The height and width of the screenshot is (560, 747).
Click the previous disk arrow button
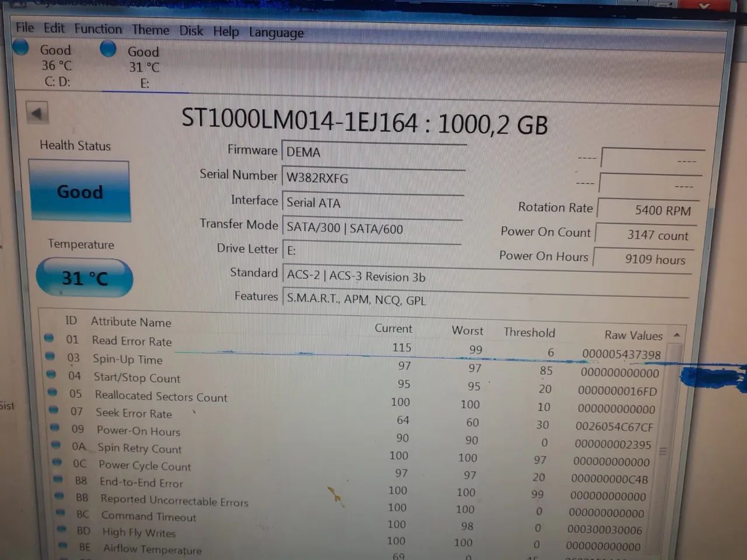37,113
